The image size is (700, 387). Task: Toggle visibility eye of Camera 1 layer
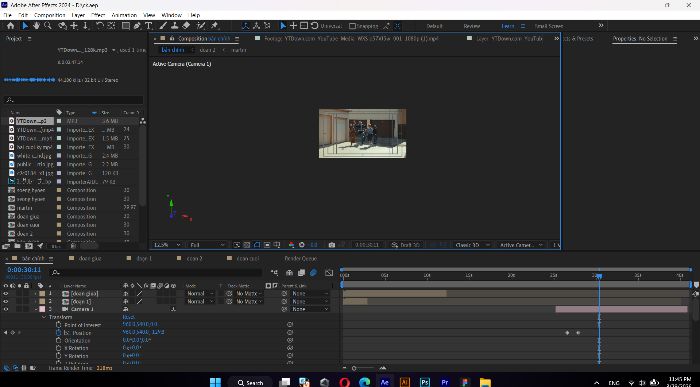6,309
